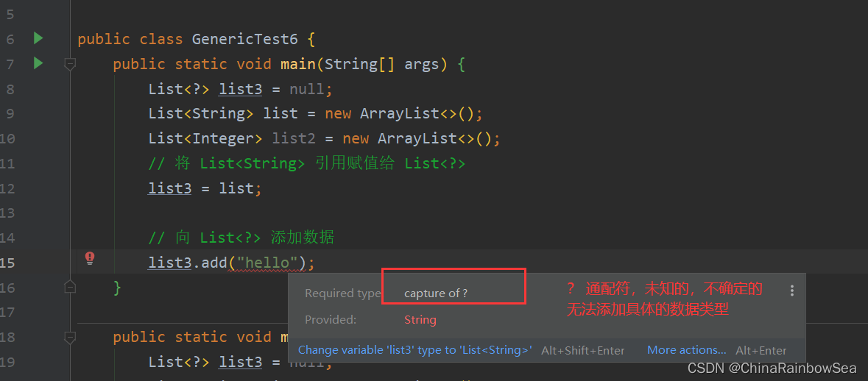Click ArrayList on the List<String> line
The width and height of the screenshot is (868, 381).
[400, 114]
